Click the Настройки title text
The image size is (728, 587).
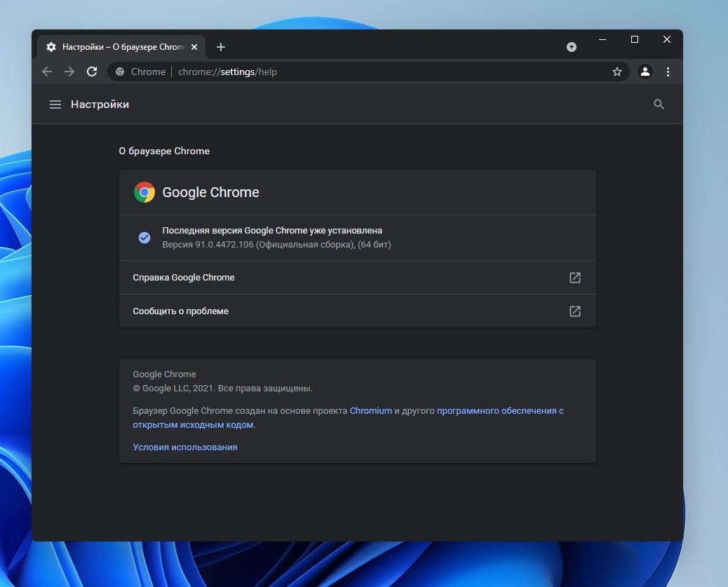[x=100, y=104]
